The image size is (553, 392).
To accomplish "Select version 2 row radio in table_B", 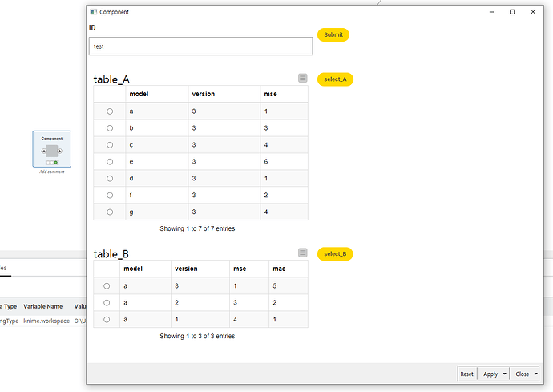I will coord(107,302).
